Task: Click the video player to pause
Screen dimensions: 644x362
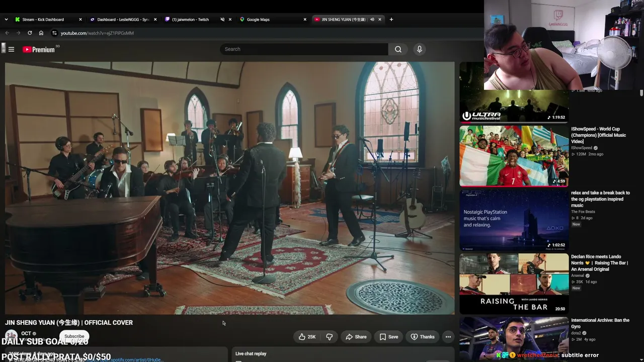Action: pyautogui.click(x=229, y=188)
